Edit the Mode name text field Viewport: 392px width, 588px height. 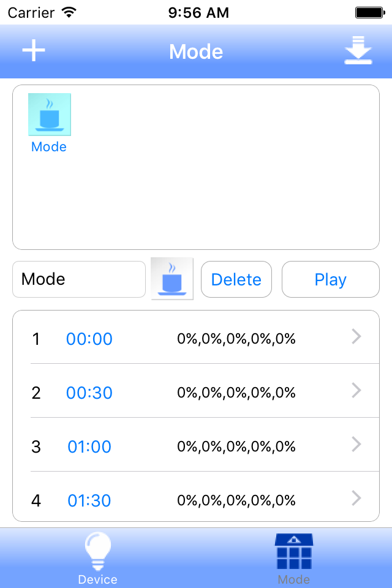[x=79, y=279]
